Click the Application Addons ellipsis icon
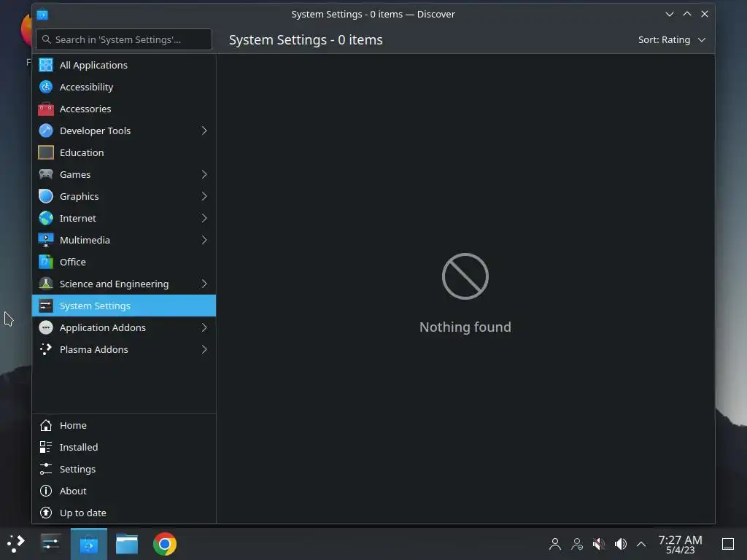 [x=46, y=327]
